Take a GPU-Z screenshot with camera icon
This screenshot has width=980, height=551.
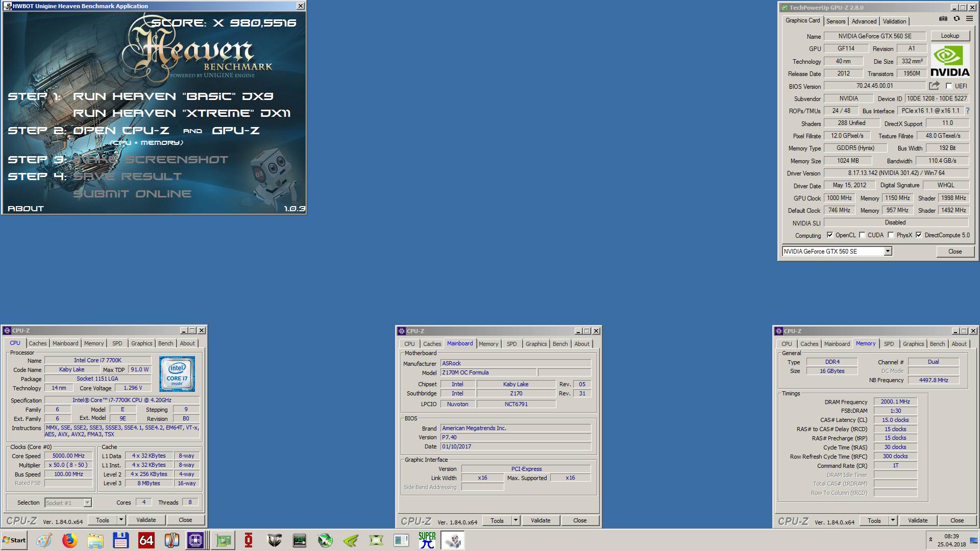point(943,19)
